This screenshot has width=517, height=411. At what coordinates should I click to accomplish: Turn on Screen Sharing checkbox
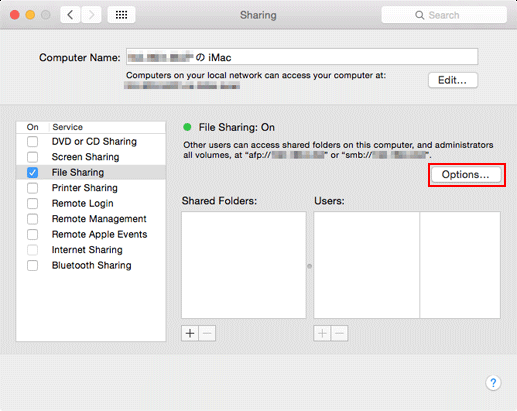(32, 157)
